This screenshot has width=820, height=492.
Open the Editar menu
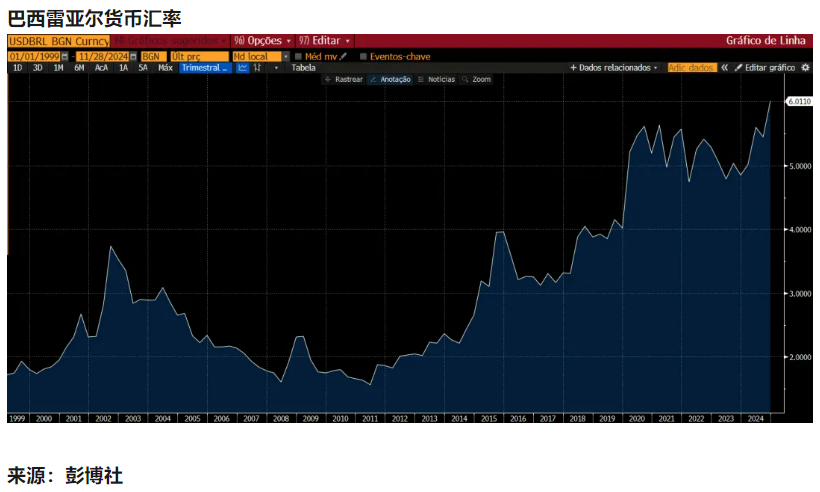point(325,41)
